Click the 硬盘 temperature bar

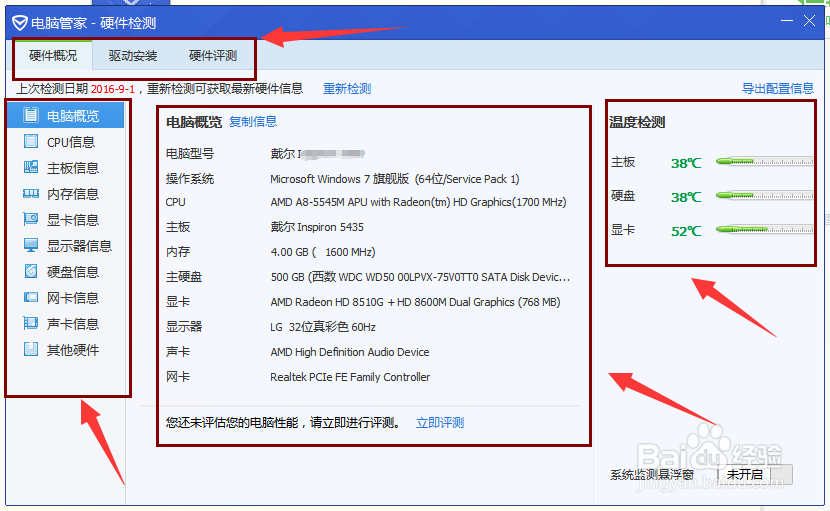(x=764, y=195)
